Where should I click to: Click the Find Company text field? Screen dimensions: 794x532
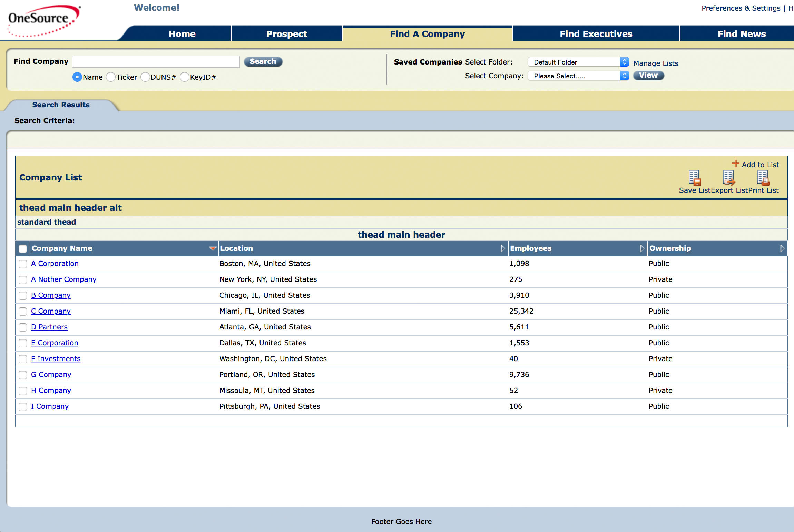156,62
